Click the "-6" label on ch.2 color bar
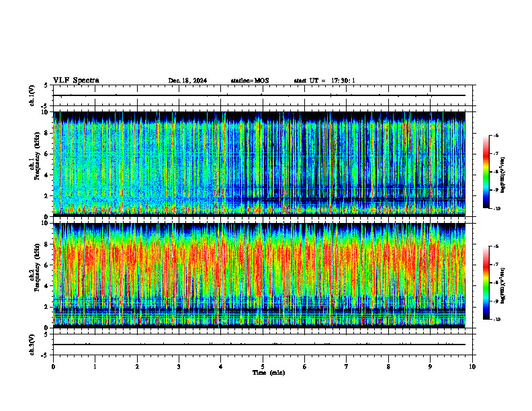Viewport: 532px width, 411px height. point(496,246)
